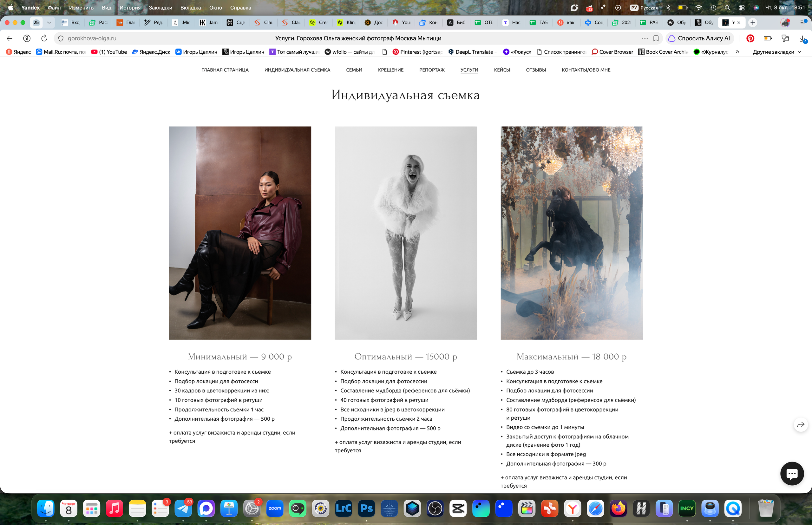Open the История menu
Viewport: 812px width, 525px height.
pyautogui.click(x=130, y=8)
